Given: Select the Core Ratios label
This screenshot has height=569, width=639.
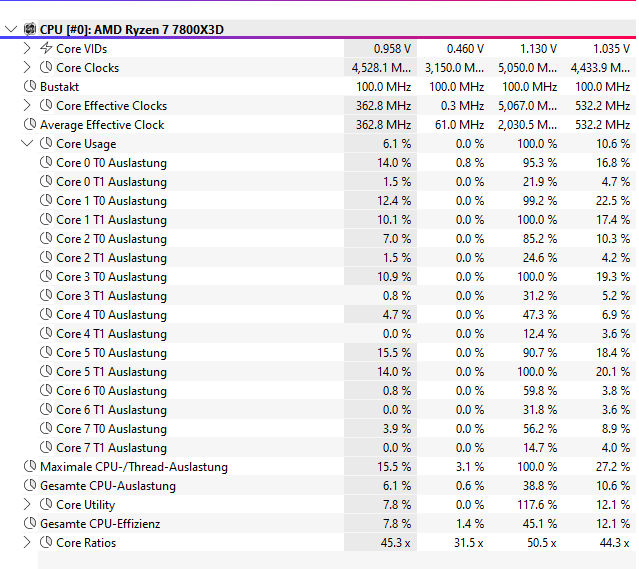Looking at the screenshot, I should [86, 543].
